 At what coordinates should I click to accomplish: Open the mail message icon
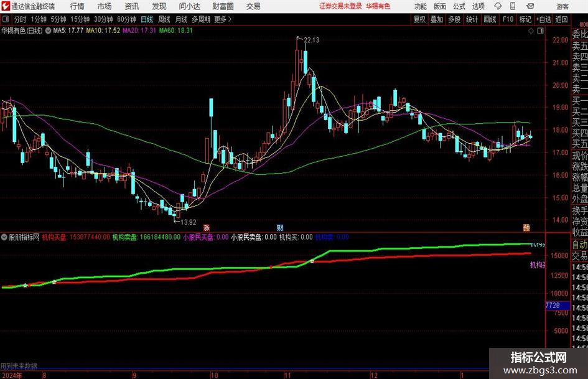(530, 6)
